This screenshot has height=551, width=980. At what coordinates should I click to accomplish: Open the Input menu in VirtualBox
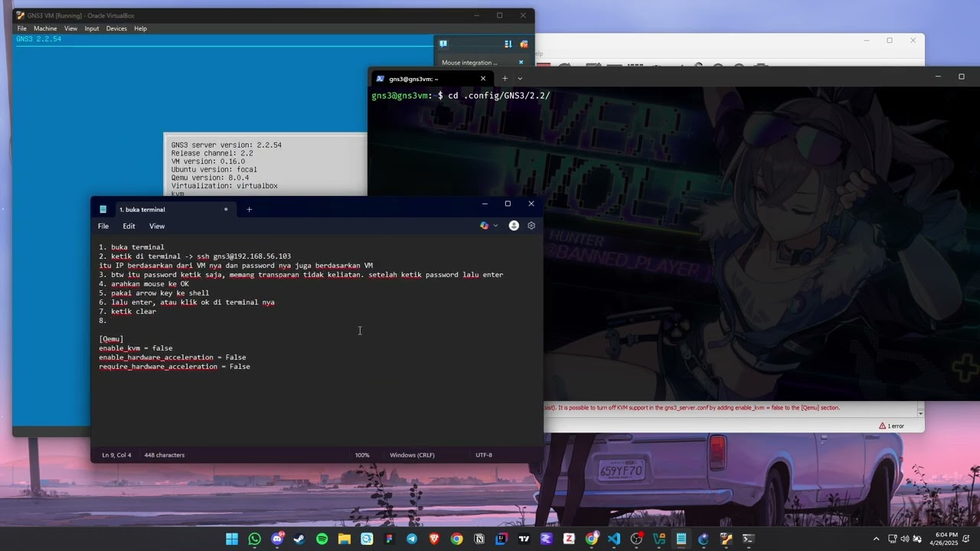(92, 28)
